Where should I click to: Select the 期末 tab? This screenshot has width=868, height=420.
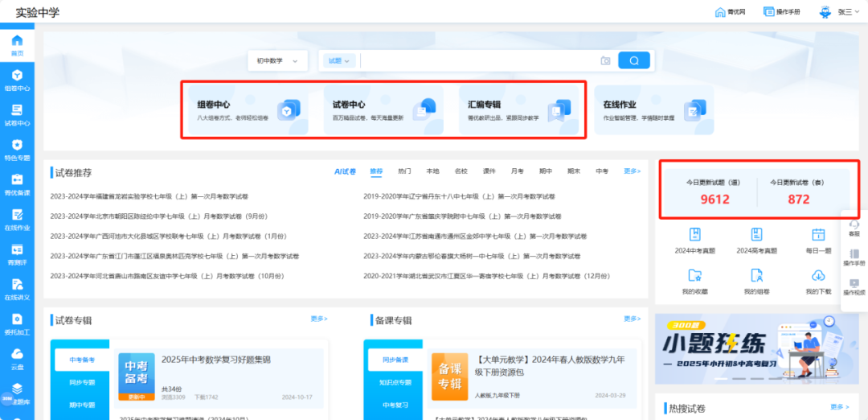(574, 171)
